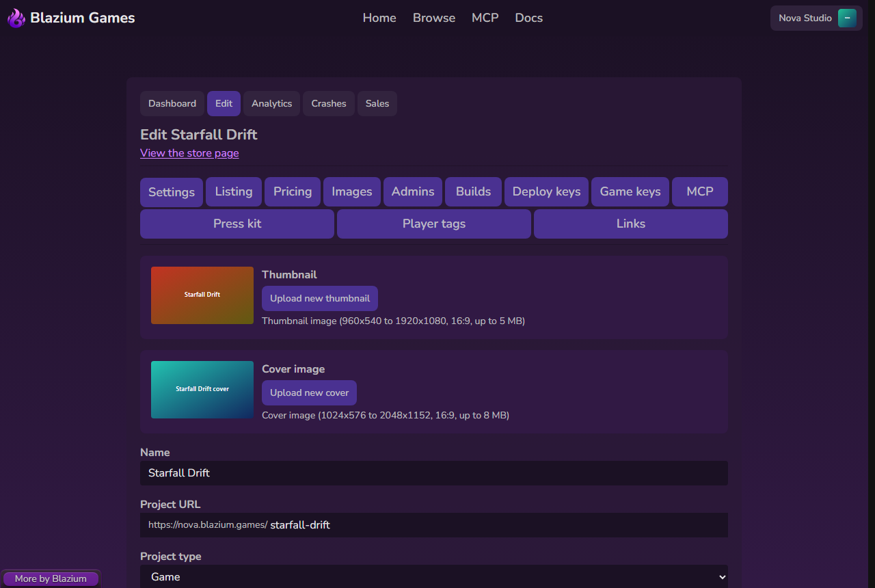
Task: Open MCP in the top navigation bar
Action: click(485, 18)
